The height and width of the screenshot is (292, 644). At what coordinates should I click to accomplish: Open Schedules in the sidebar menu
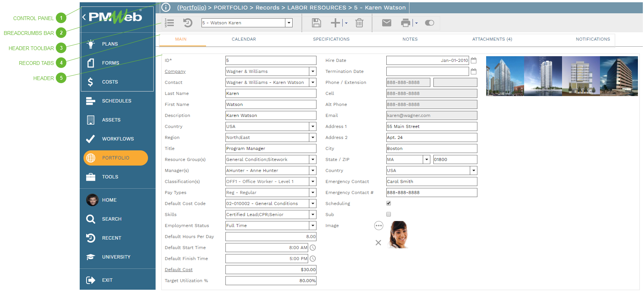point(117,101)
